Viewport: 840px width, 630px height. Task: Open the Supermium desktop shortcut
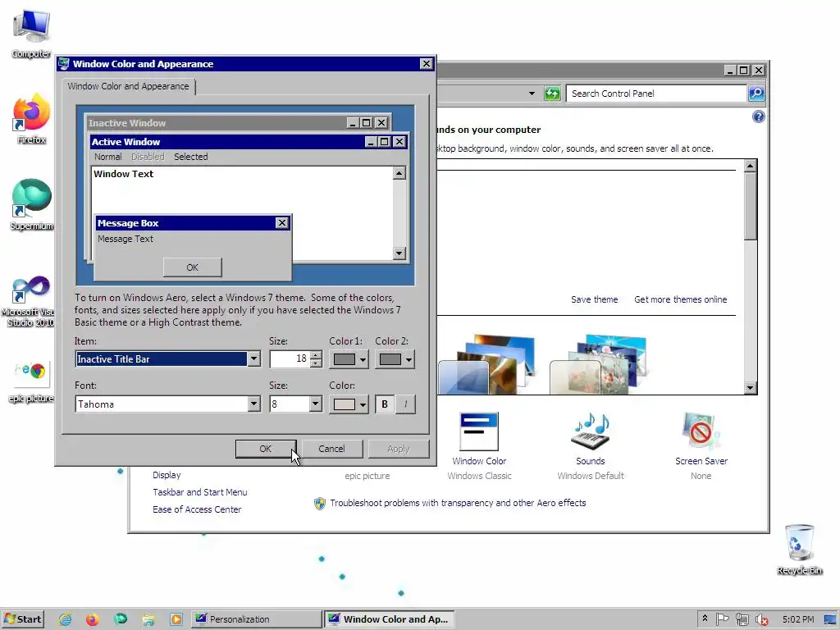click(31, 204)
